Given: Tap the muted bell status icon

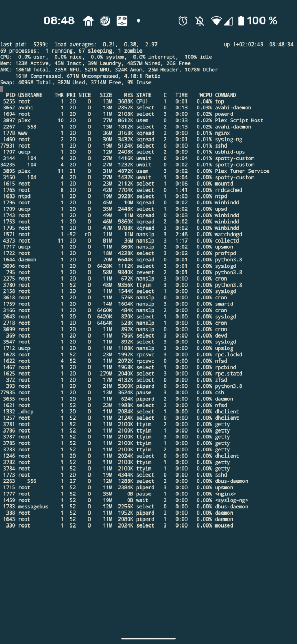Looking at the screenshot, I should 199,21.
